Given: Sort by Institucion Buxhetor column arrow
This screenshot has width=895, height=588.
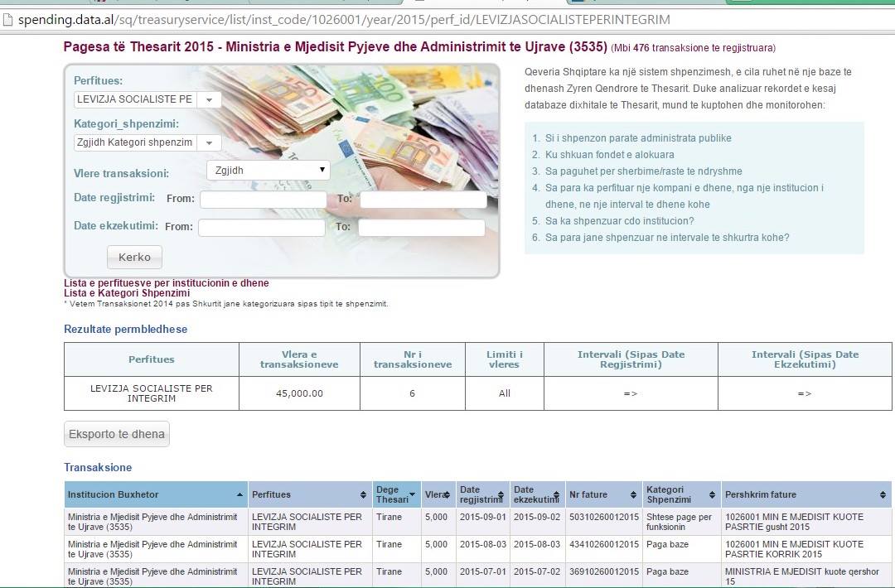Looking at the screenshot, I should 240,494.
